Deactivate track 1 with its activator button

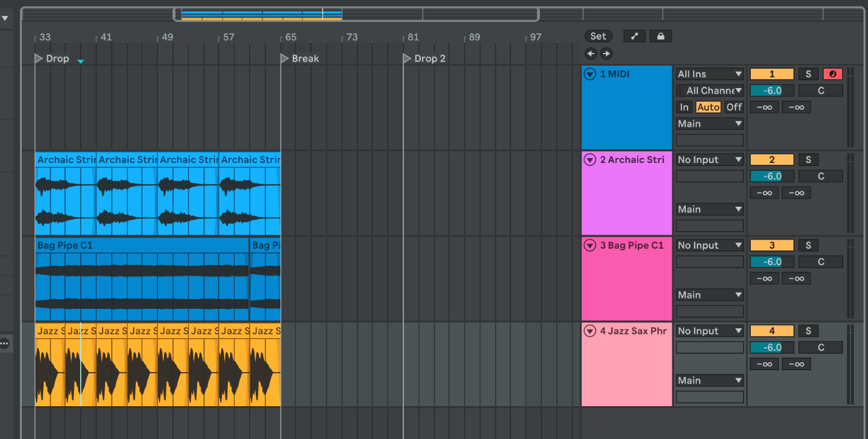pos(772,74)
